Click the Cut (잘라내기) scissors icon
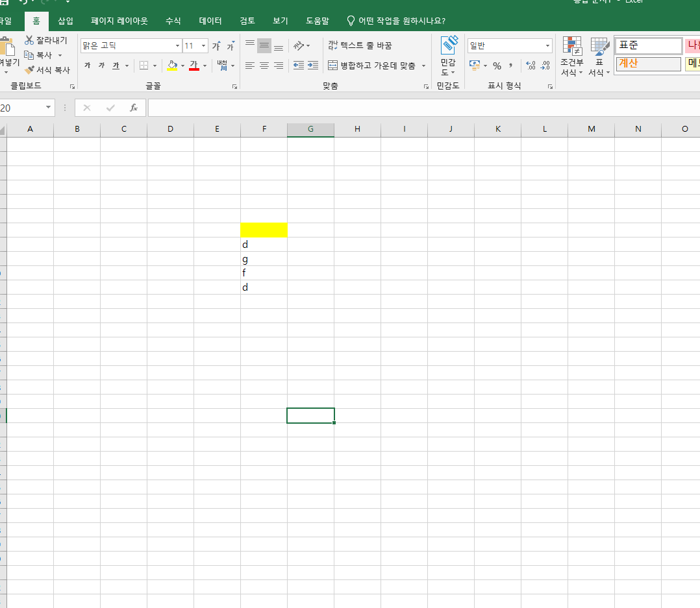The image size is (700, 608). pos(29,40)
